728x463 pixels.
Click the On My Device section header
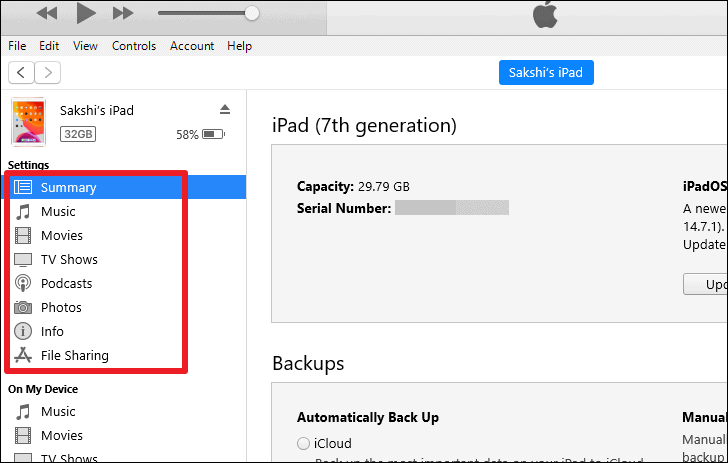coord(43,389)
